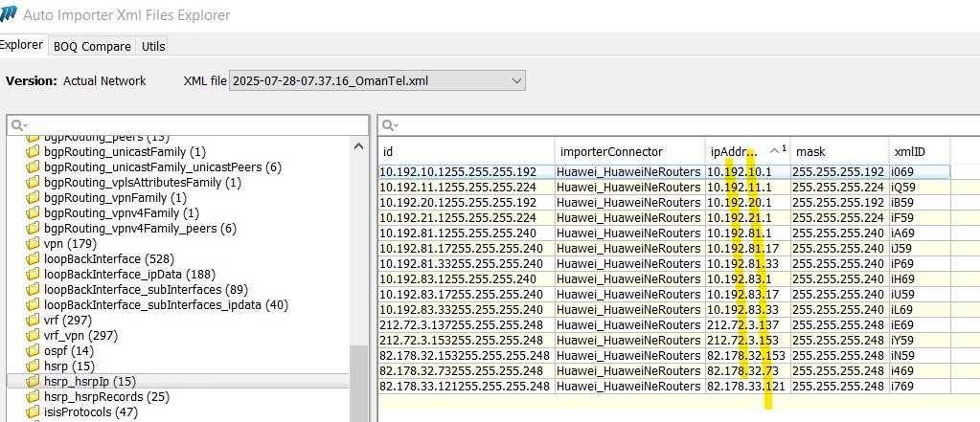Image resolution: width=980 pixels, height=422 pixels.
Task: Click the folder icon beside vrf (297)
Action: pos(34,321)
